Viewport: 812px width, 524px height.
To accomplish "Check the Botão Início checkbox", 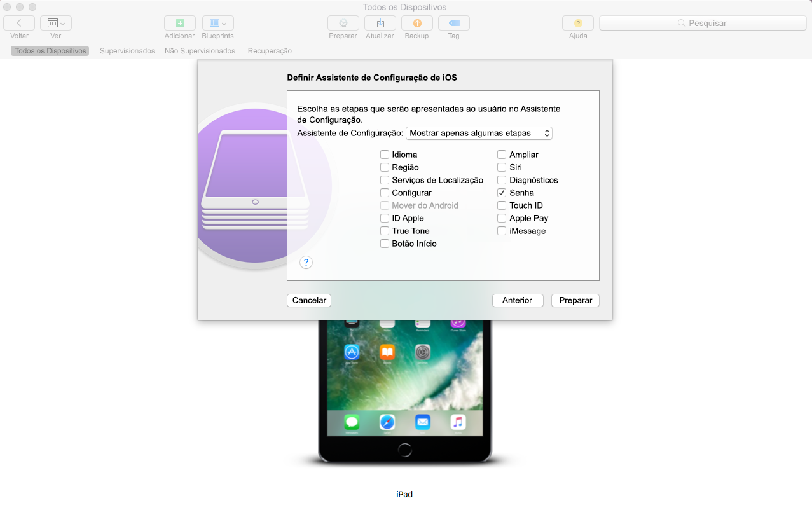I will click(385, 244).
